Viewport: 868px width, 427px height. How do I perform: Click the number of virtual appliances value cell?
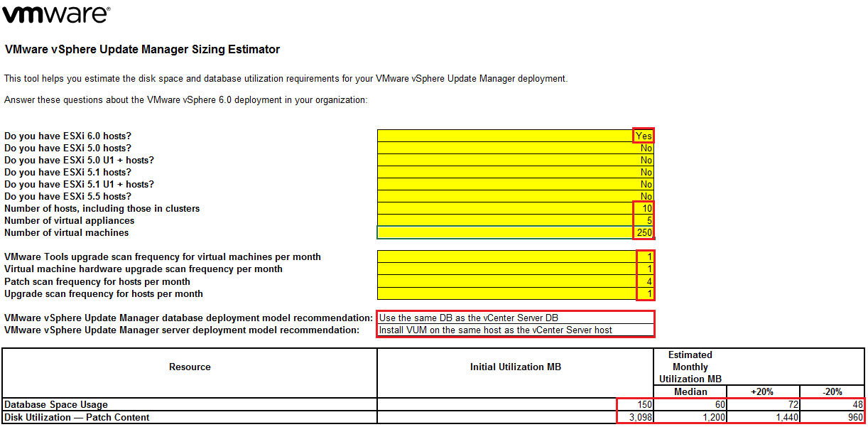tap(515, 220)
